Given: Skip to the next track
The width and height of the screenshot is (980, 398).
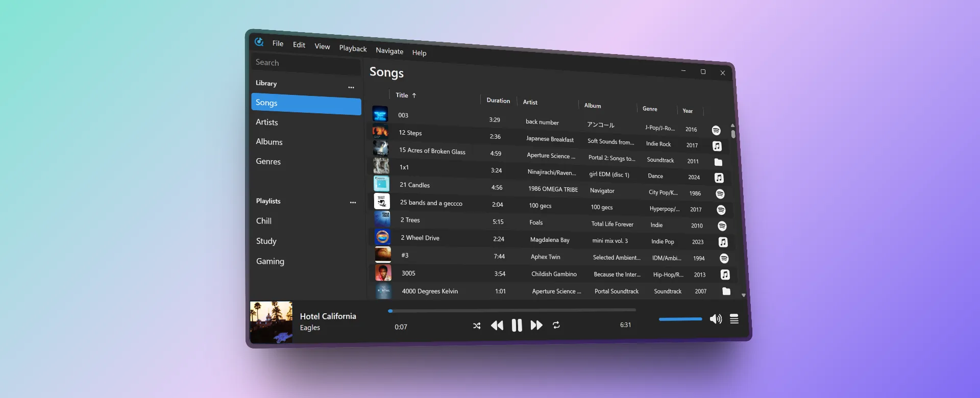Looking at the screenshot, I should tap(536, 326).
